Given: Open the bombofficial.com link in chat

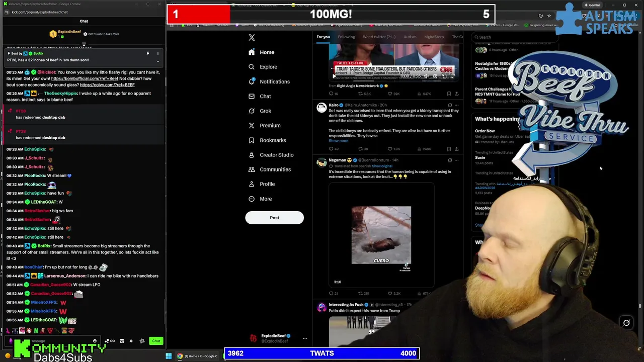Looking at the screenshot, I should (x=85, y=78).
